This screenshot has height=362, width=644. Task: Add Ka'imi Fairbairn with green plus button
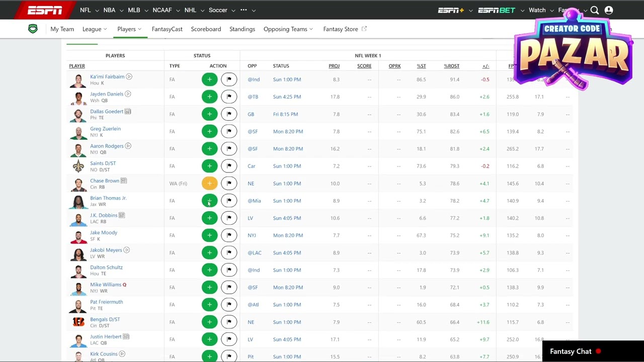tap(209, 79)
